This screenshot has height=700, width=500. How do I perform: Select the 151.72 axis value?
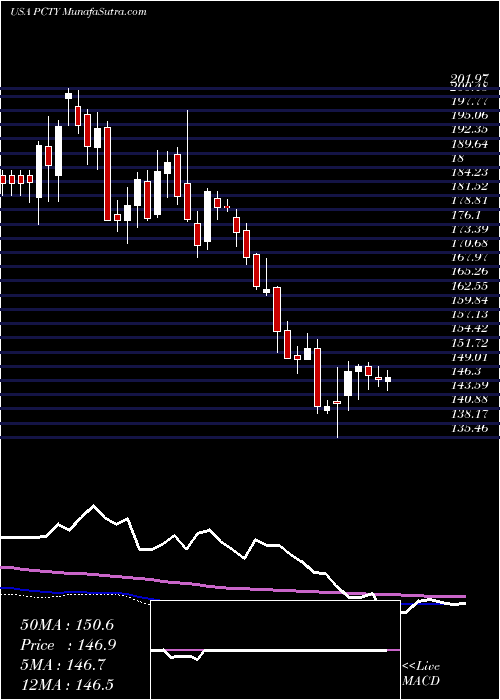click(470, 343)
